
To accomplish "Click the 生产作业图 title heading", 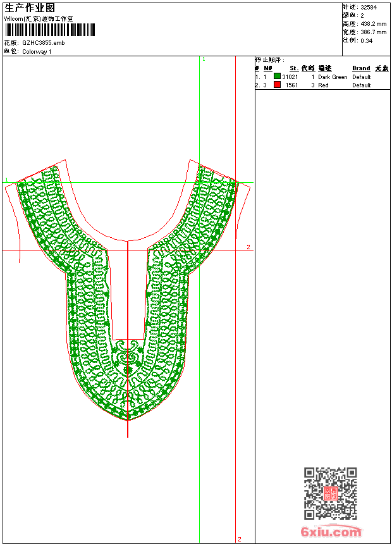I will [x=30, y=8].
